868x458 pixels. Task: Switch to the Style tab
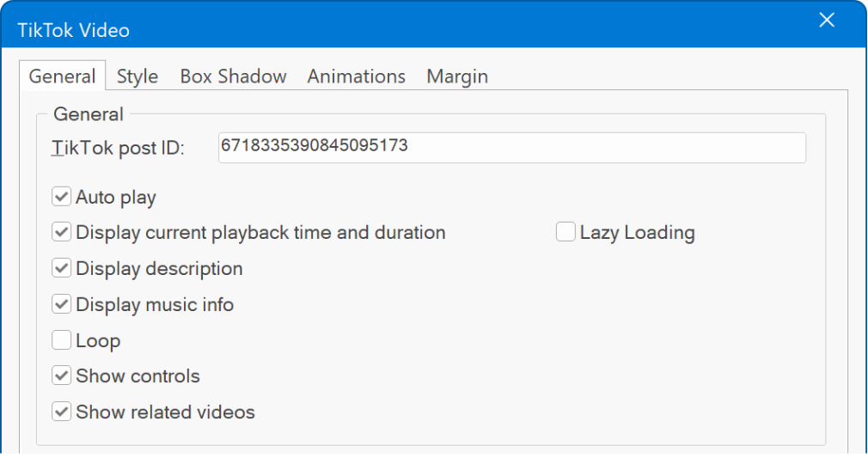point(138,76)
